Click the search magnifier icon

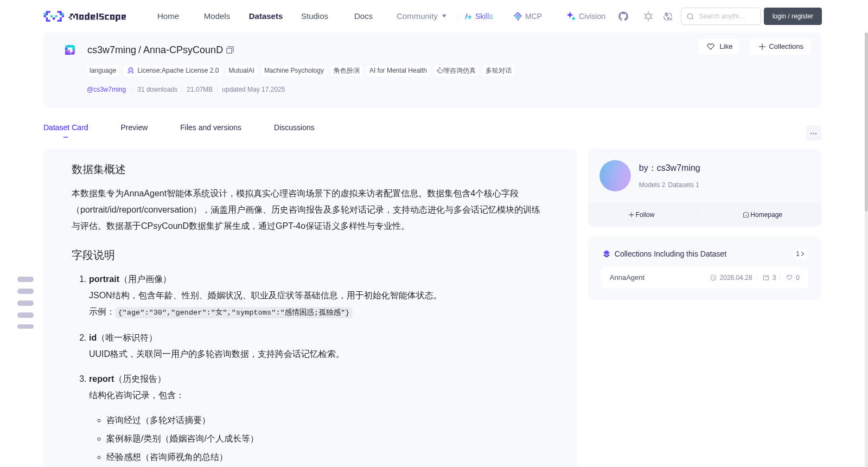coord(690,16)
